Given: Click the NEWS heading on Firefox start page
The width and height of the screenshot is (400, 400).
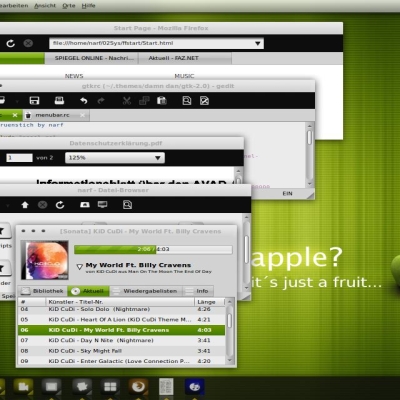Looking at the screenshot, I should point(74,76).
